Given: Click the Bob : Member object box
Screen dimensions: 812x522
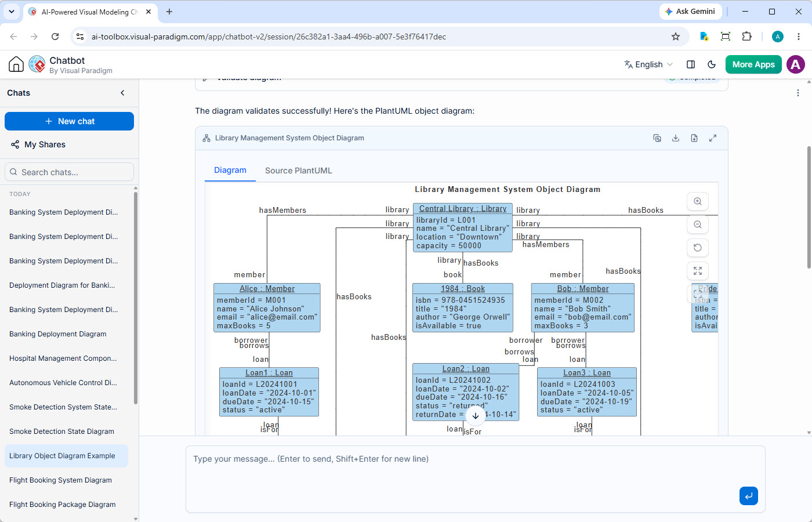Looking at the screenshot, I should [x=583, y=307].
